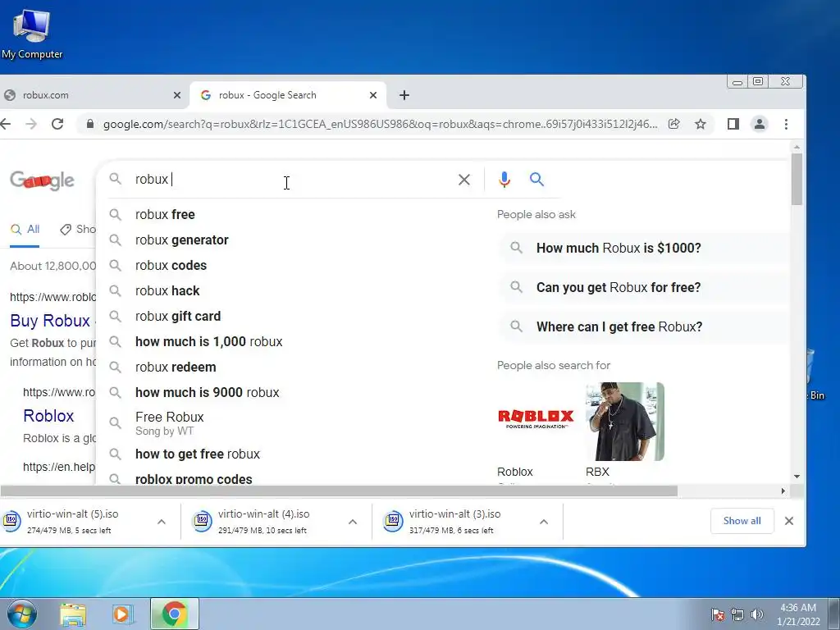Reload the current page
Viewport: 840px width, 630px height.
[57, 125]
